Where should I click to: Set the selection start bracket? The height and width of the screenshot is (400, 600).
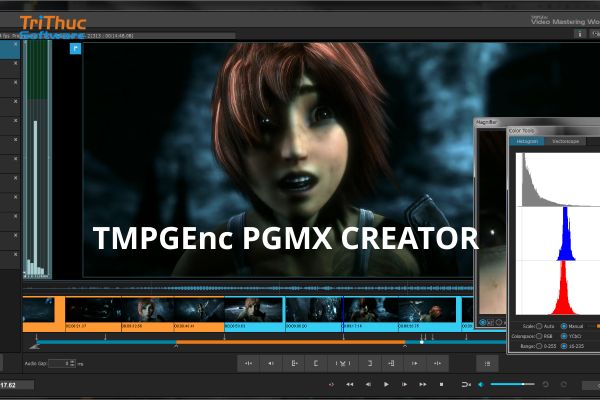(316, 363)
